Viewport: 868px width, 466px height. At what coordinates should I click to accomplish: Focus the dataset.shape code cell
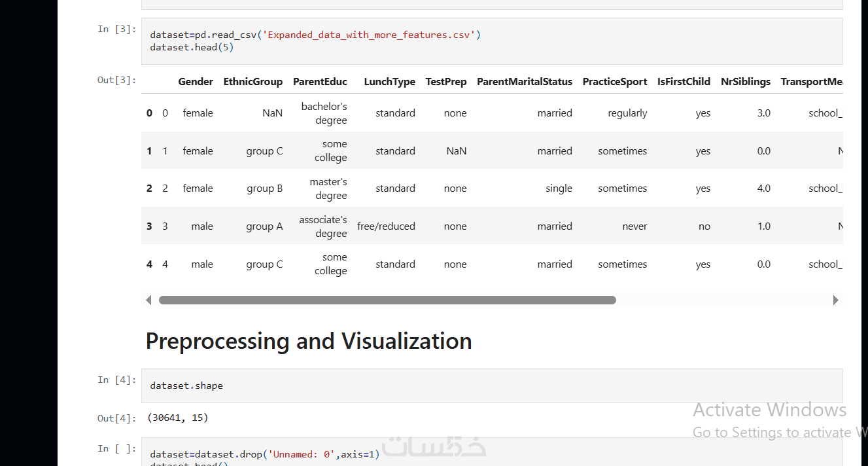pyautogui.click(x=491, y=385)
